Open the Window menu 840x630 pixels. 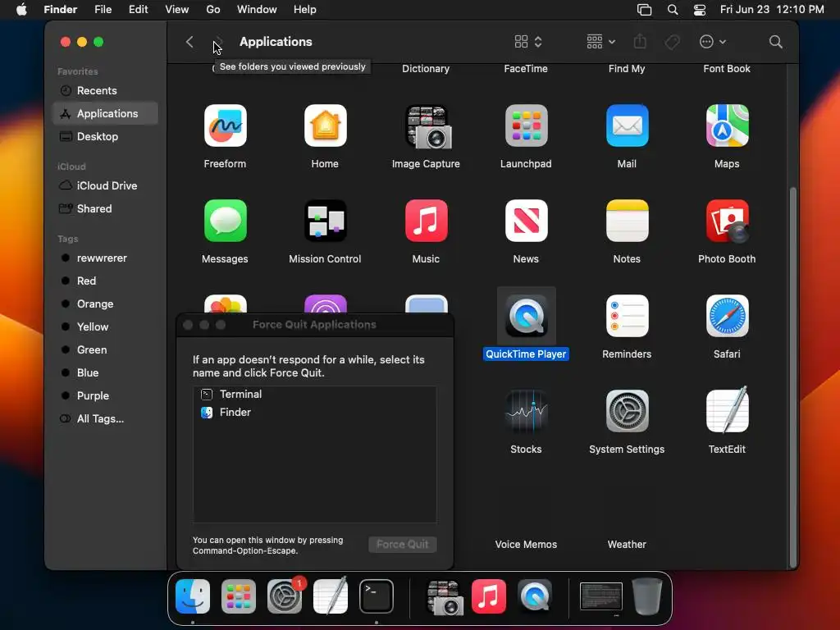coord(257,9)
